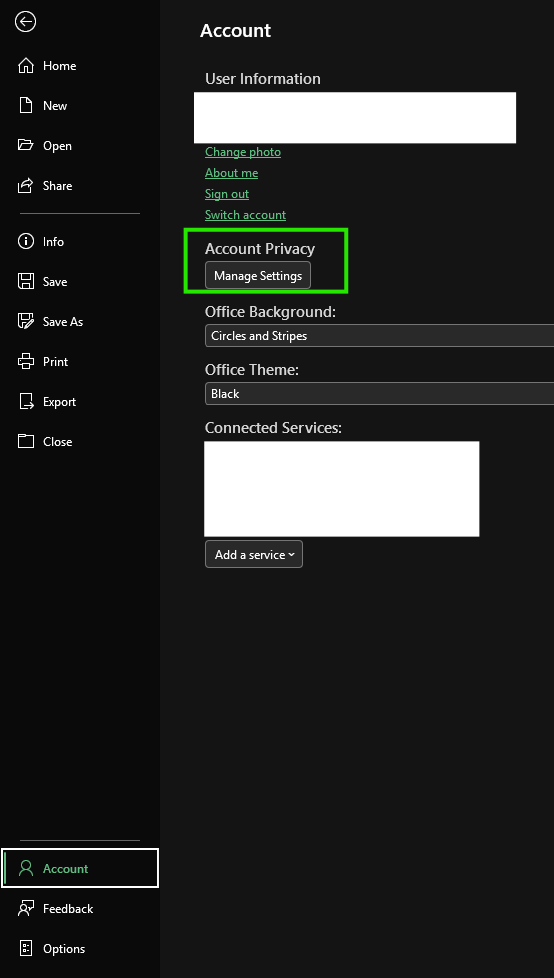Click the Share arrow icon
Viewport: 554px width, 978px height.
[26, 185]
